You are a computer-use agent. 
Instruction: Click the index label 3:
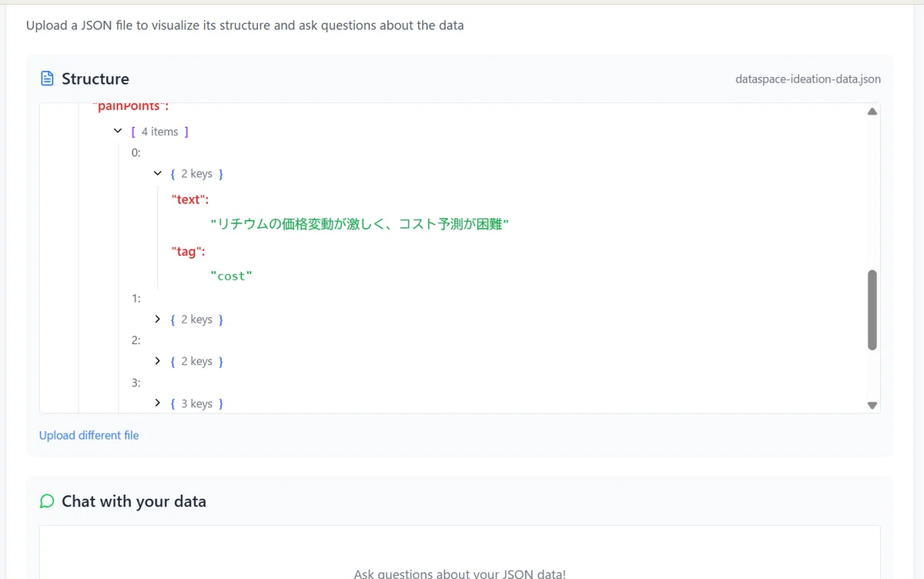[136, 382]
